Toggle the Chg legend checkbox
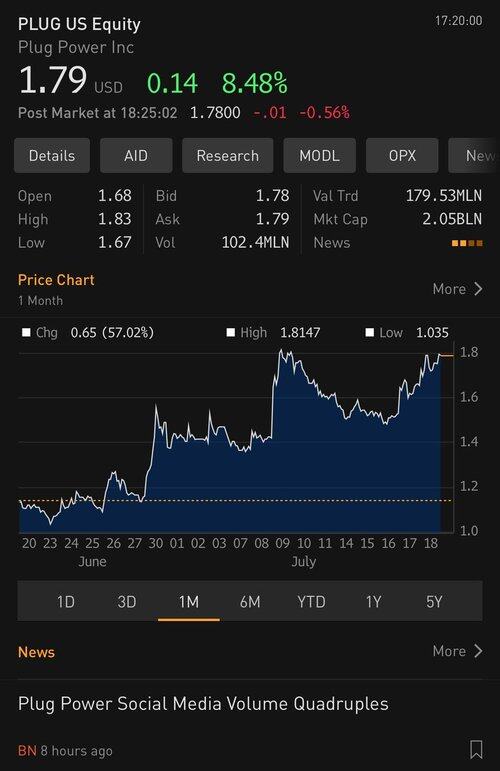 coord(27,333)
